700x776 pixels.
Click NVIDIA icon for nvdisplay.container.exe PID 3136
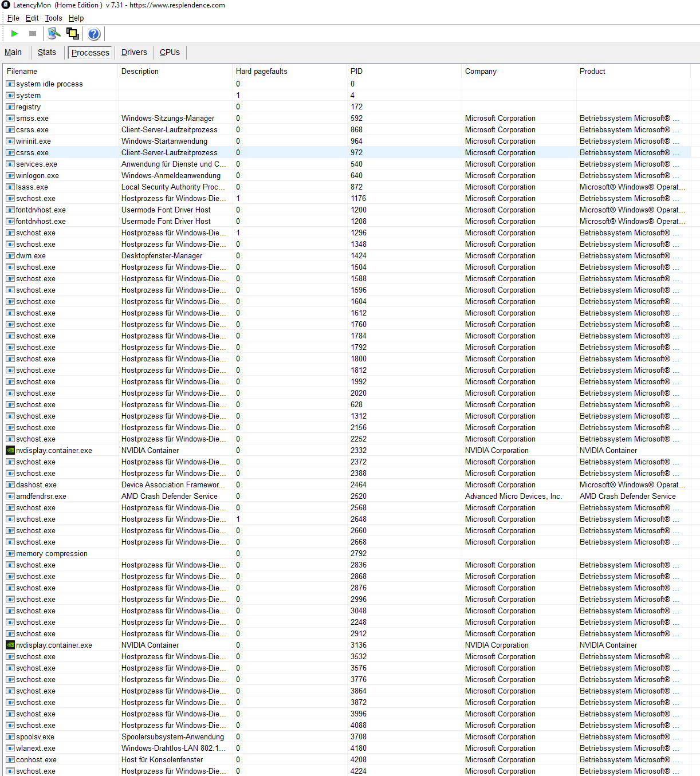coord(10,645)
